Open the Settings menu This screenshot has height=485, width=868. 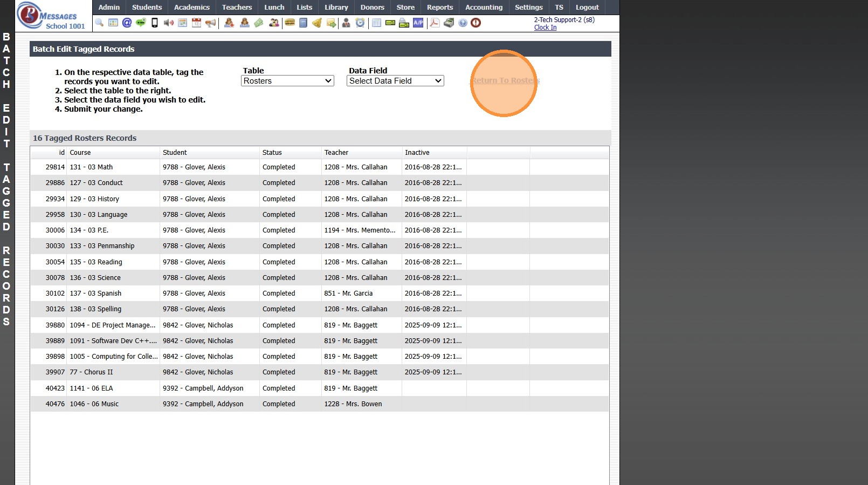(x=529, y=8)
